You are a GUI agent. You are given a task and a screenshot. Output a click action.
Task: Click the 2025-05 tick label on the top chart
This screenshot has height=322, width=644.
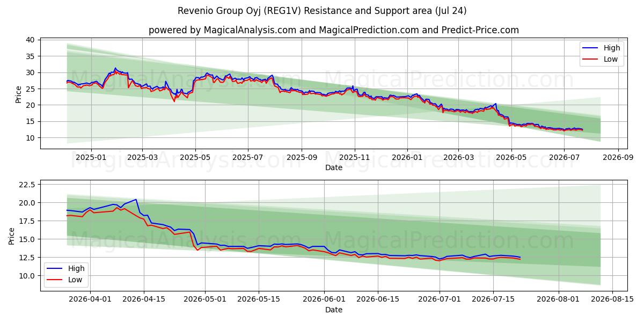click(x=195, y=158)
